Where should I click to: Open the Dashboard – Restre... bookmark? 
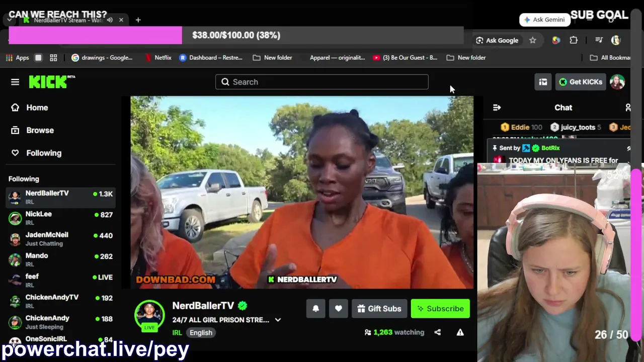point(211,58)
